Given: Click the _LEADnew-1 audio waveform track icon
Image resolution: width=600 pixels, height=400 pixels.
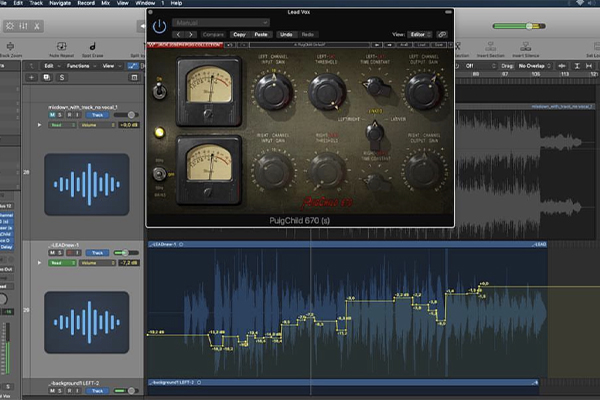Looking at the screenshot, I should (x=86, y=322).
